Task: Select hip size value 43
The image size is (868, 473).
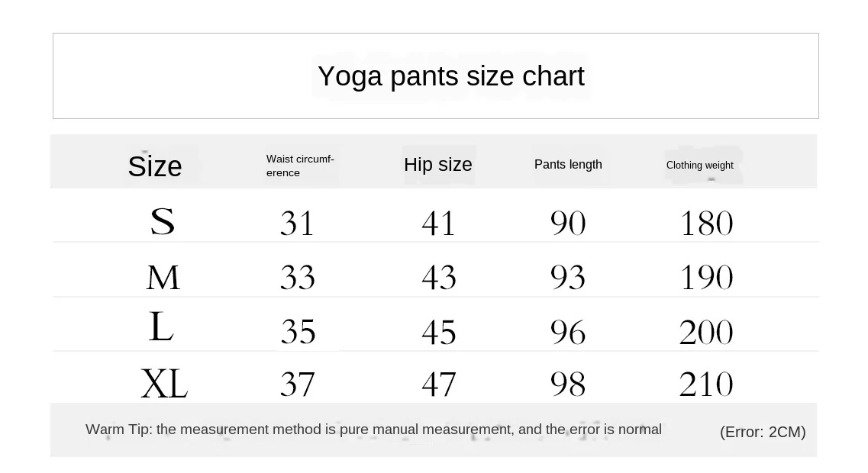Action: tap(439, 278)
